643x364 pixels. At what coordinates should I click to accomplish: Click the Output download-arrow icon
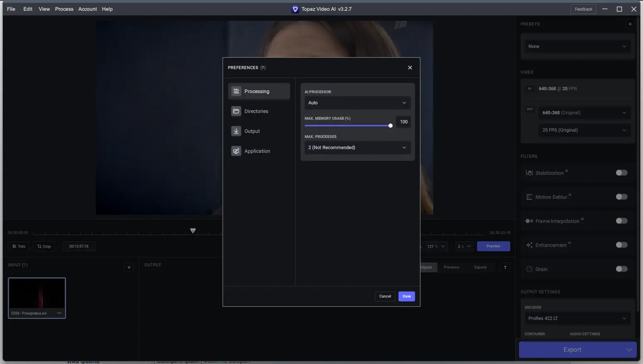pyautogui.click(x=236, y=131)
